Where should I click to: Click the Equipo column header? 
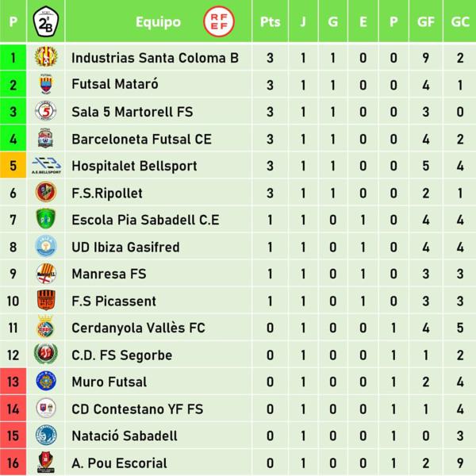[158, 22]
